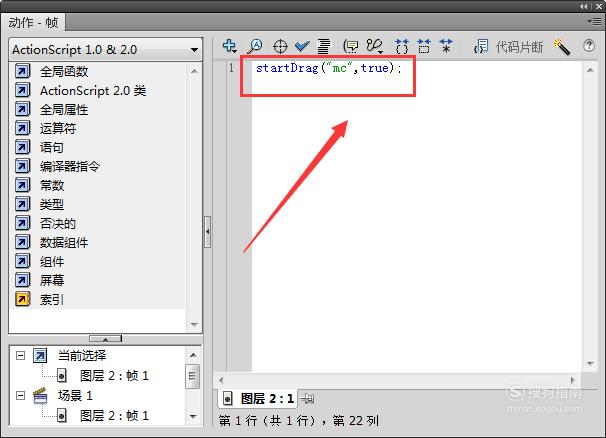Open the ActionScript 1.0 & 2.0 version dropdown
Image resolution: width=606 pixels, height=438 pixels.
click(x=105, y=49)
